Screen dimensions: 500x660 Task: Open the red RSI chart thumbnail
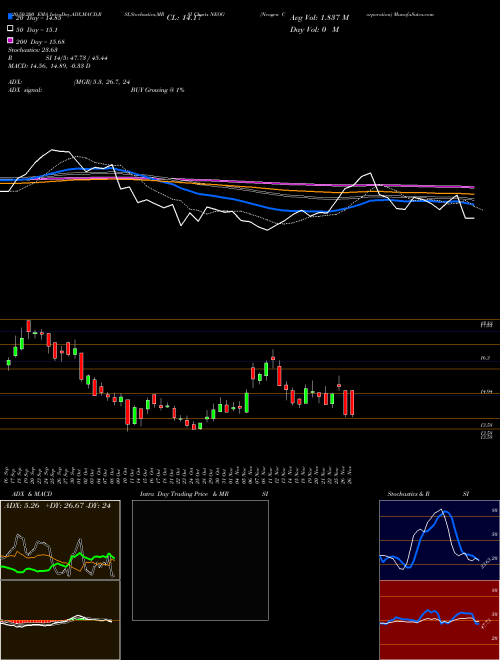tap(439, 620)
